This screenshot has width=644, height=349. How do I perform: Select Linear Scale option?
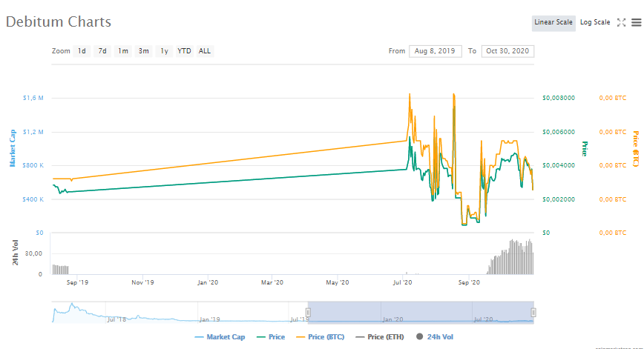553,22
